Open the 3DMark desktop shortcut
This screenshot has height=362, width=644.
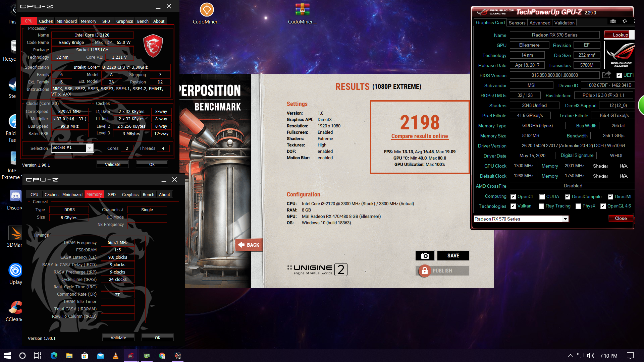pyautogui.click(x=15, y=237)
